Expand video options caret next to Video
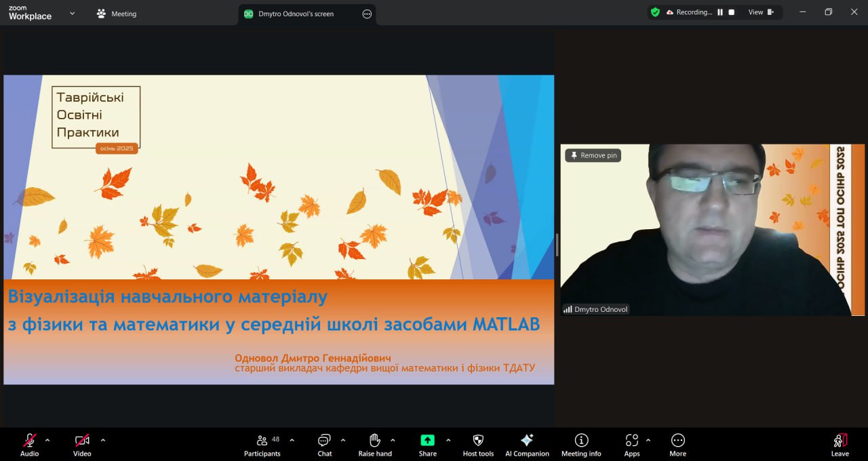The width and height of the screenshot is (868, 461). click(x=103, y=440)
